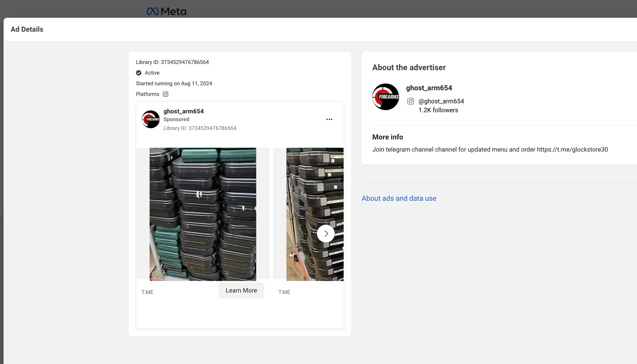Click ghost_arm654 name in ad preview
Image resolution: width=637 pixels, height=364 pixels.
[x=183, y=111]
